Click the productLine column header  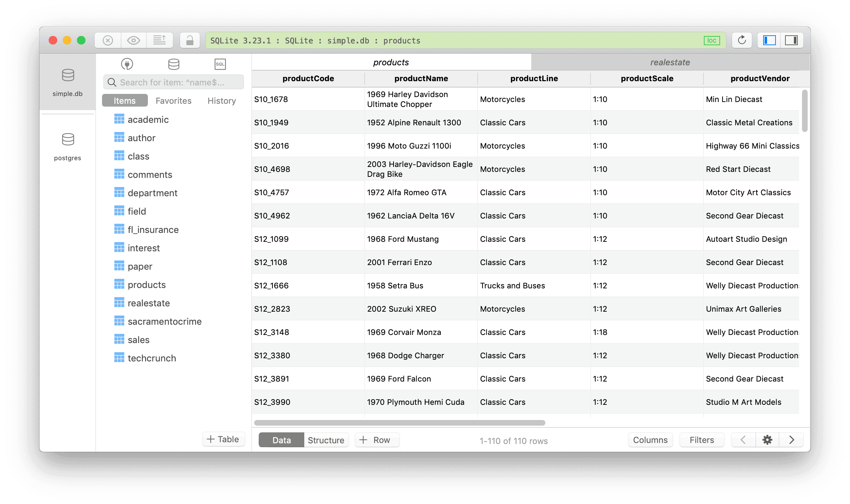(x=534, y=78)
